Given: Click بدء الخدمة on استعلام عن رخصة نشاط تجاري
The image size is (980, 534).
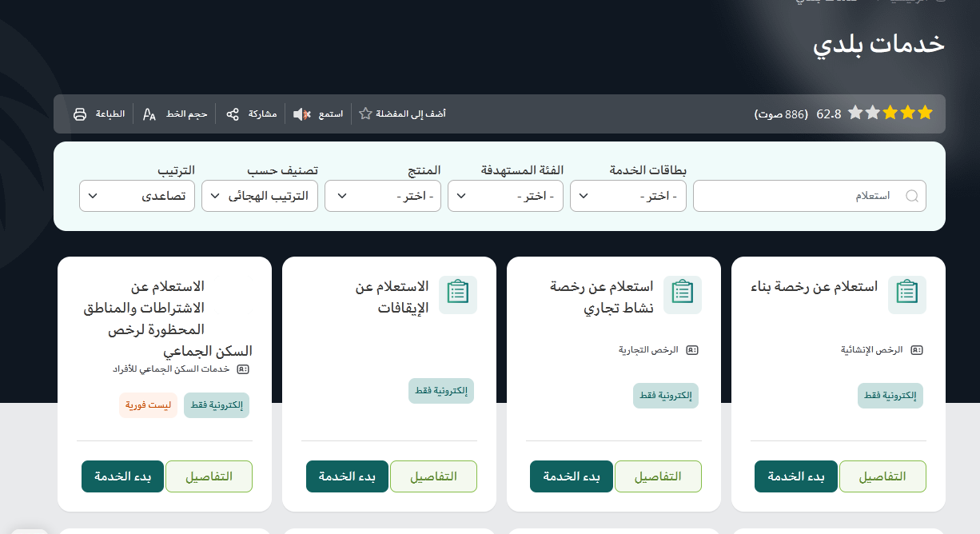Looking at the screenshot, I should point(572,476).
